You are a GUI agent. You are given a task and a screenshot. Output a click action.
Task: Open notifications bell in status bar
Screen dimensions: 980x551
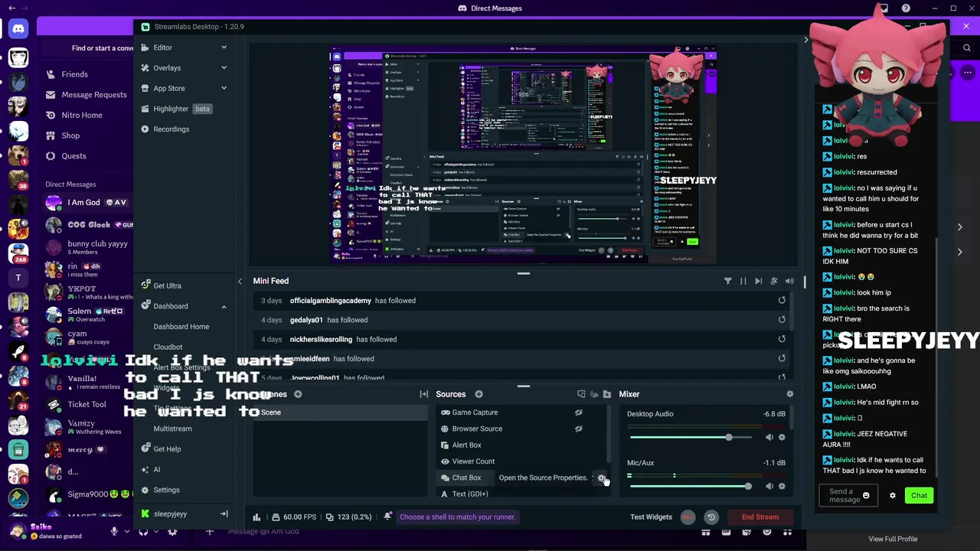388,517
